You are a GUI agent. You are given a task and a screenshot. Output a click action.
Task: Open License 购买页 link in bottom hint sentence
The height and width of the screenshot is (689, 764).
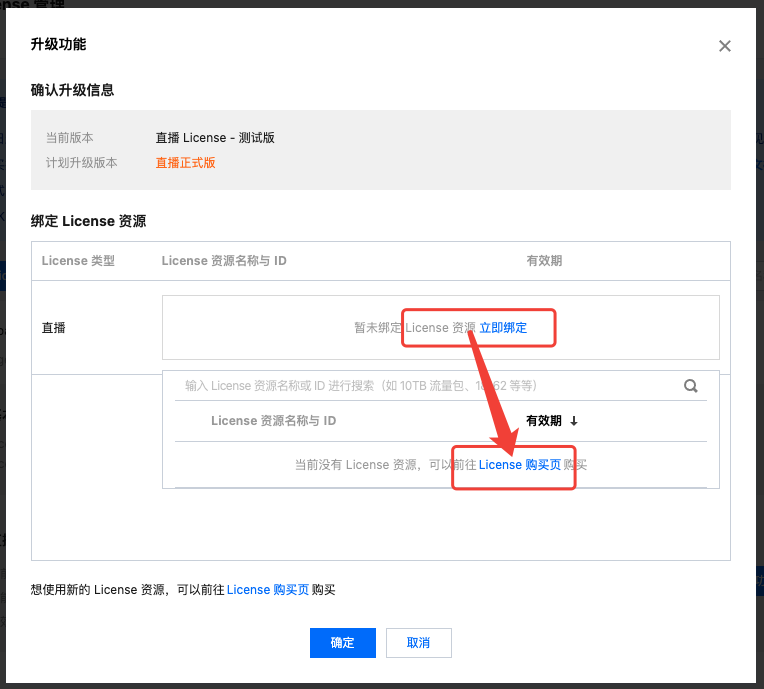(x=267, y=590)
